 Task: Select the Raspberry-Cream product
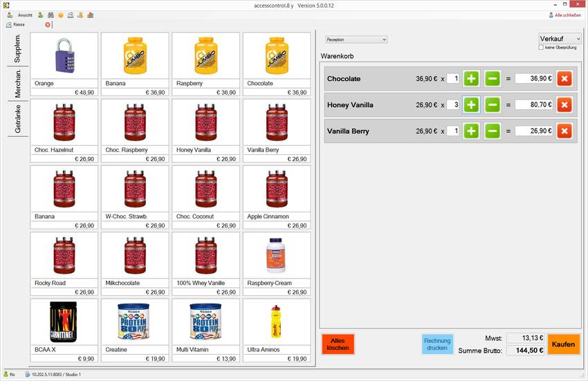click(277, 264)
